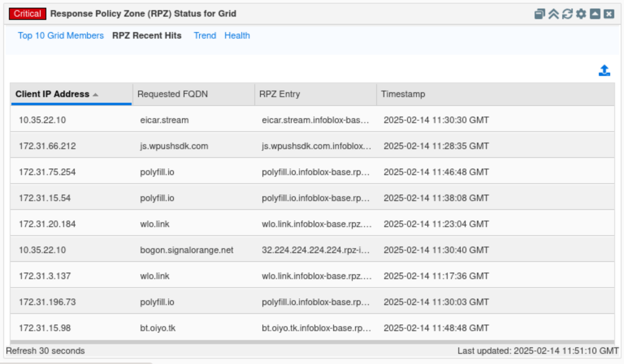The image size is (624, 364).
Task: Open the Health tab
Action: [x=237, y=36]
